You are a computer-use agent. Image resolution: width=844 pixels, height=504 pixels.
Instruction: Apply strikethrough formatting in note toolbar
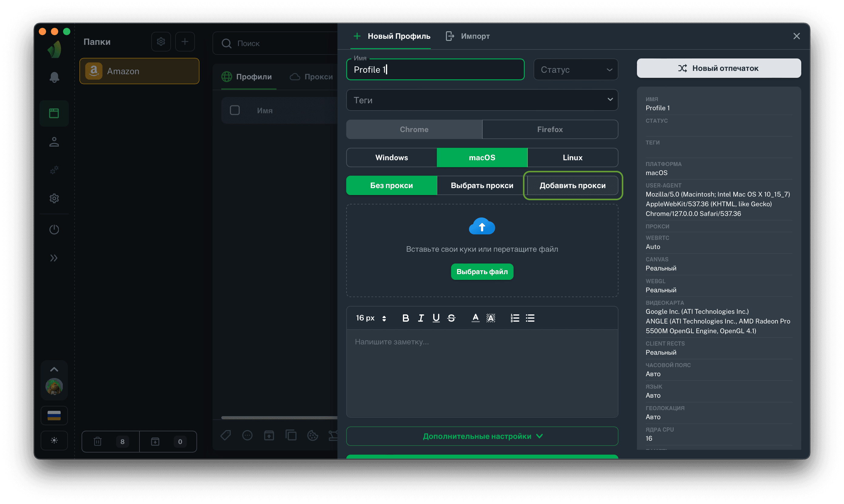451,318
